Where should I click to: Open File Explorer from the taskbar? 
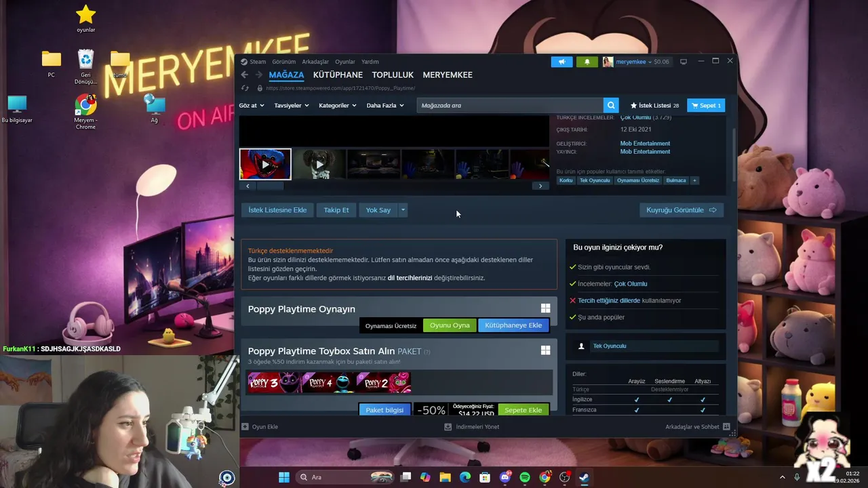click(445, 477)
